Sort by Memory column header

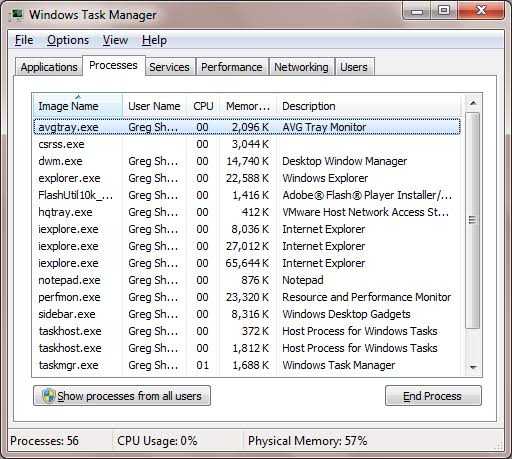pyautogui.click(x=248, y=106)
